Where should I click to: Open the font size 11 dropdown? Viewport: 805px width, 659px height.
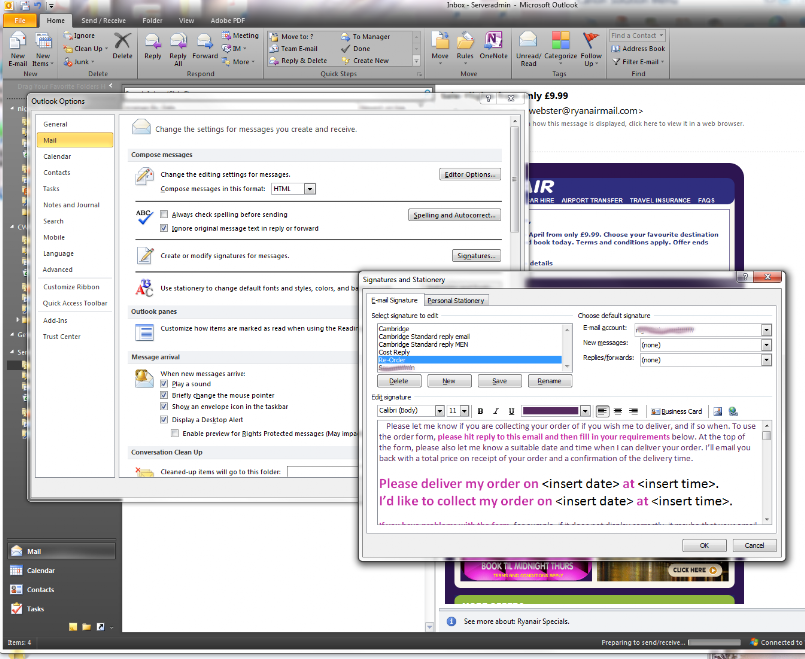[464, 411]
